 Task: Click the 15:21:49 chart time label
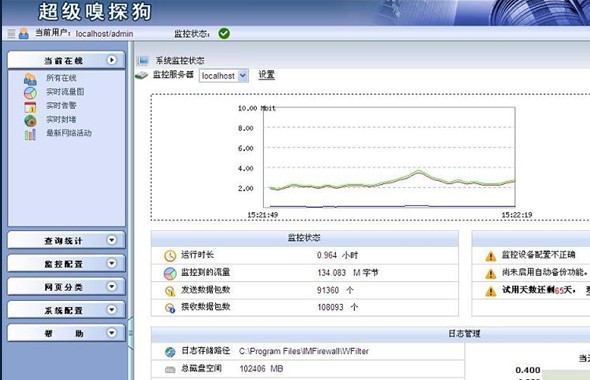click(263, 215)
